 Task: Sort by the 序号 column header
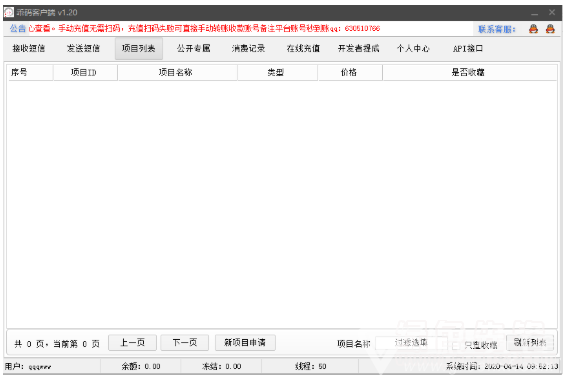point(30,72)
